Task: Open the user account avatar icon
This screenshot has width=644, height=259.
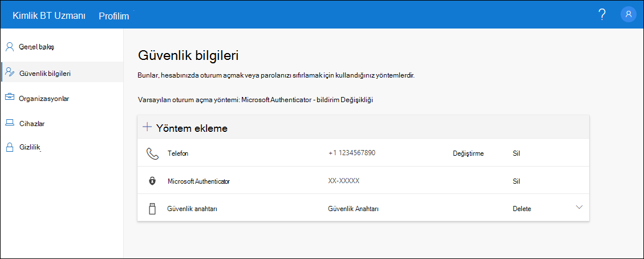Action: 629,15
